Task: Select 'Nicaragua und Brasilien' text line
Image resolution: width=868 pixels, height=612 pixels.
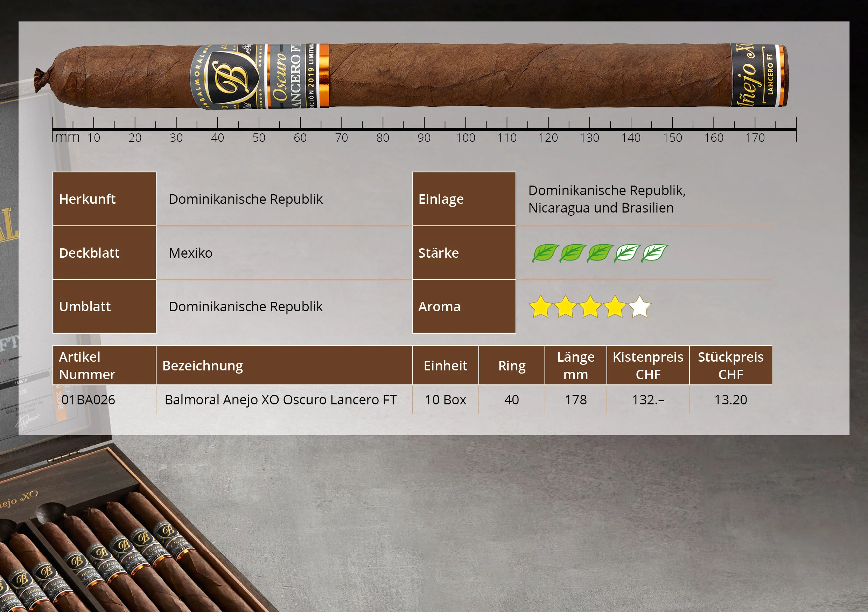Action: tap(601, 208)
